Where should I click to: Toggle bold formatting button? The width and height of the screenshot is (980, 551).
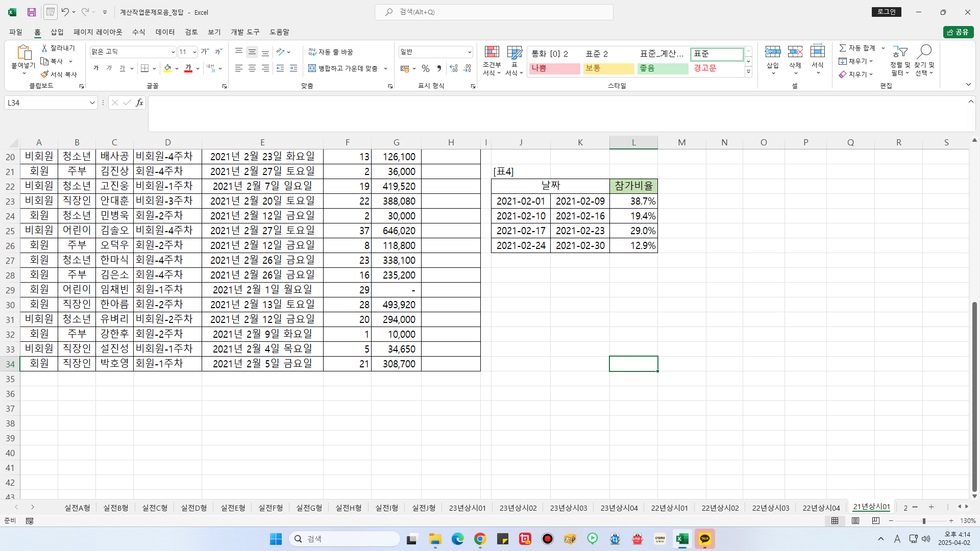(x=96, y=68)
